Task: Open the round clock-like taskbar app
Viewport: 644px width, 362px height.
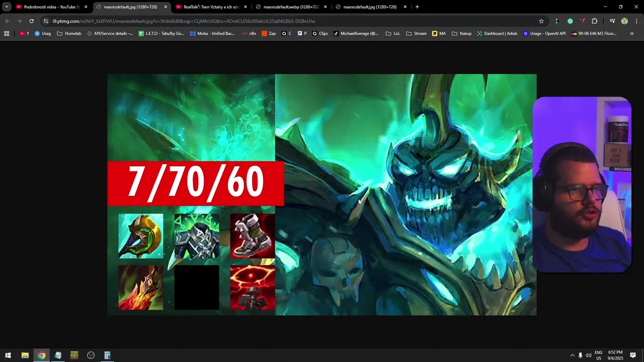Action: pos(91,355)
